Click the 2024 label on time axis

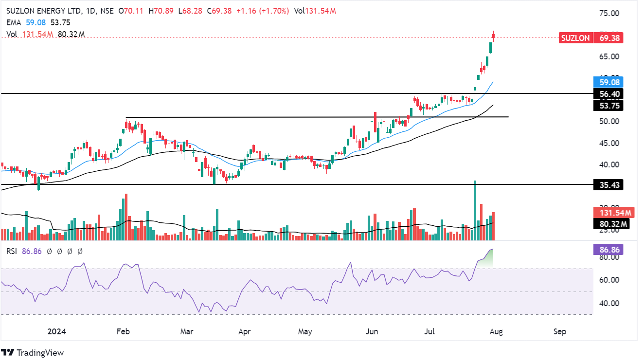pyautogui.click(x=56, y=332)
